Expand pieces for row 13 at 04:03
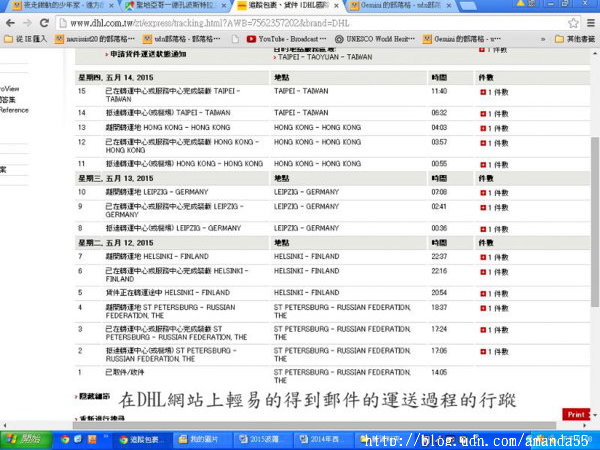600x450 pixels. pos(483,129)
